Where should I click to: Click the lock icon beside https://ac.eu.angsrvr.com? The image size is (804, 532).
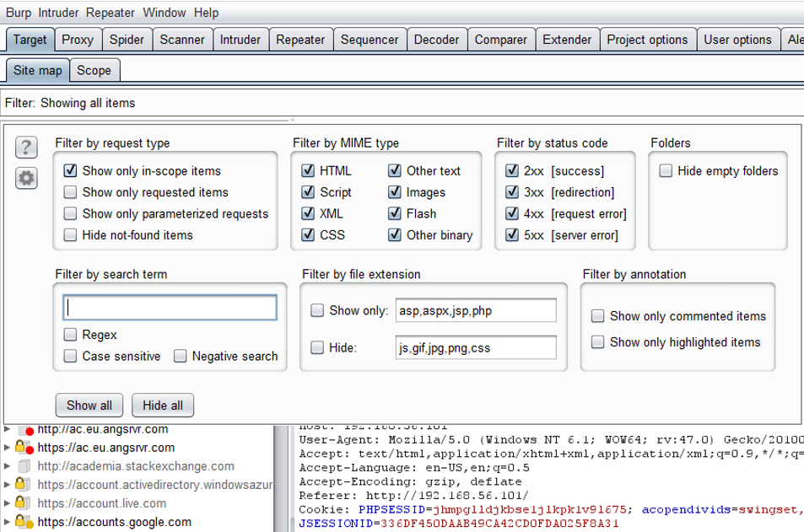24,448
